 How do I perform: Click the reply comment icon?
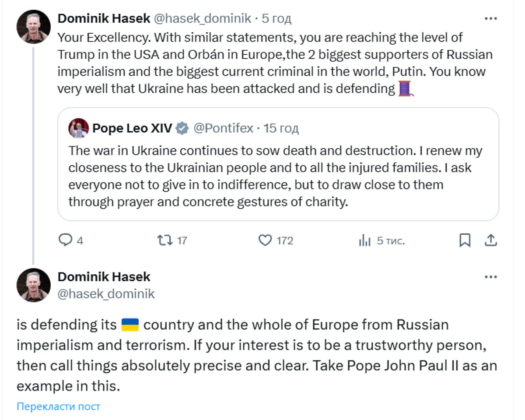coord(65,240)
